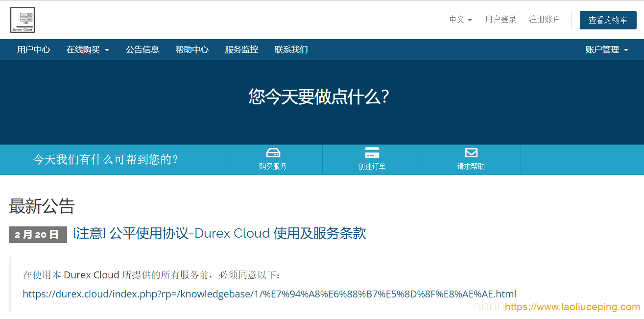Open the 用户中心 nav item
Viewport: 644px width, 319px height.
33,49
